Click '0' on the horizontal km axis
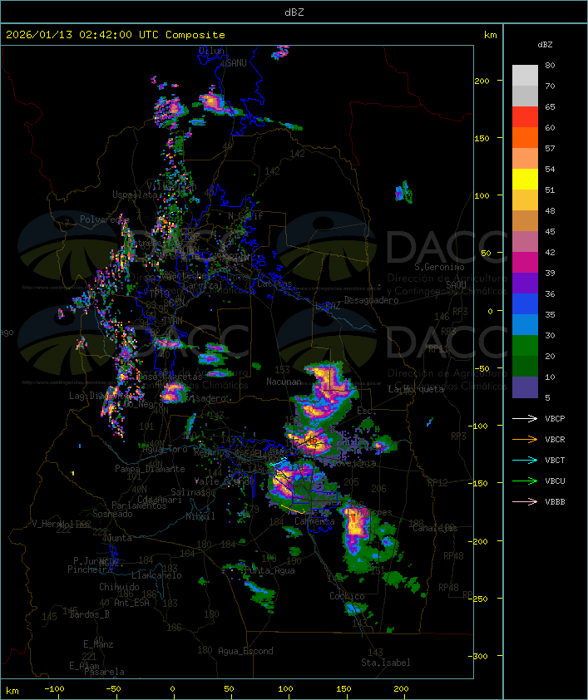This screenshot has height=700, width=588. pos(173,689)
